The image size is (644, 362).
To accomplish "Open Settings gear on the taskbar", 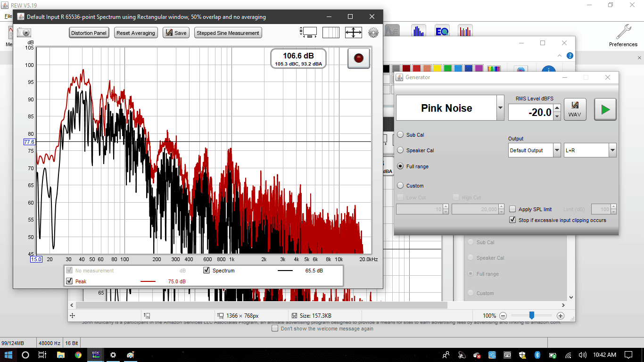I will 113,355.
